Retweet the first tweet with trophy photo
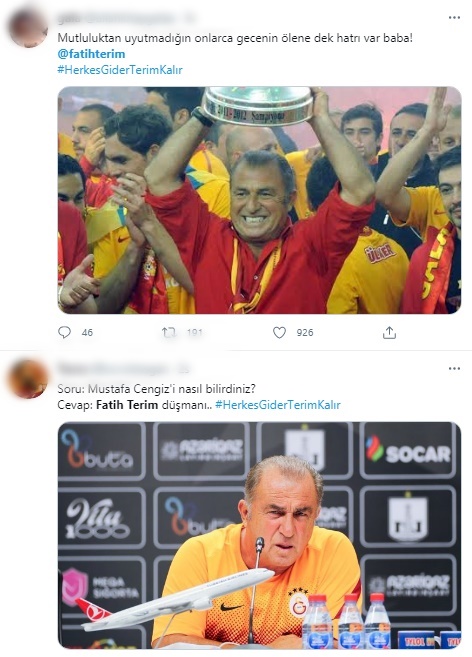This screenshot has width=472, height=657. [169, 333]
